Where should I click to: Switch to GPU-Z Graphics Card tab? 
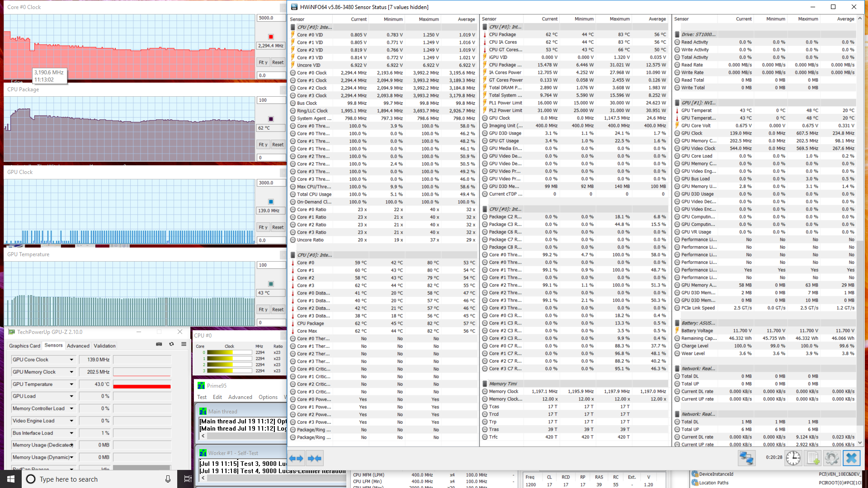(25, 346)
